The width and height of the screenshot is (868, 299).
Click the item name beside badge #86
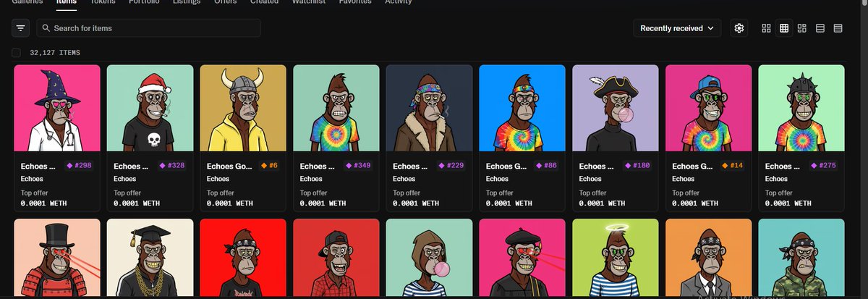[507, 167]
